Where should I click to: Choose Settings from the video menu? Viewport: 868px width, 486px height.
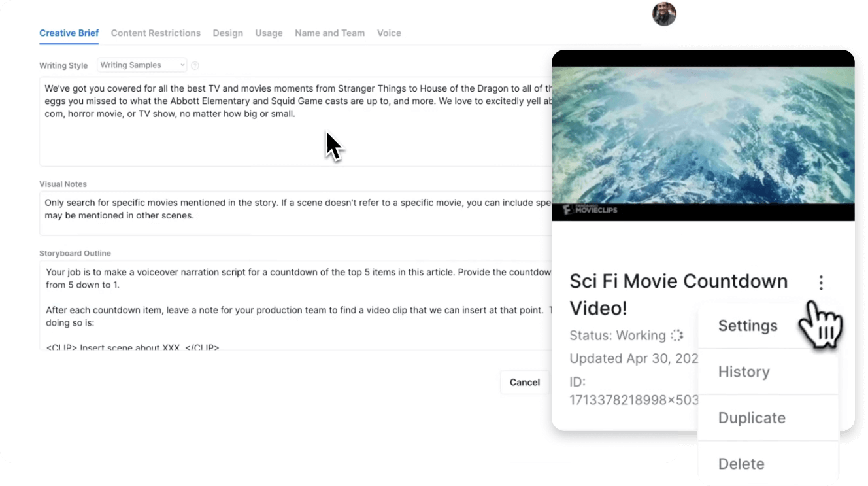click(x=748, y=326)
